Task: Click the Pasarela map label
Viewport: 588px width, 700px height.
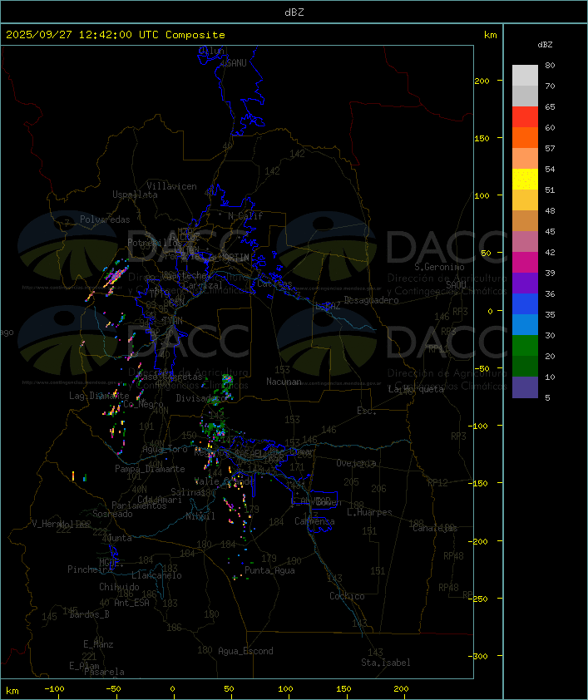Action: [x=105, y=672]
